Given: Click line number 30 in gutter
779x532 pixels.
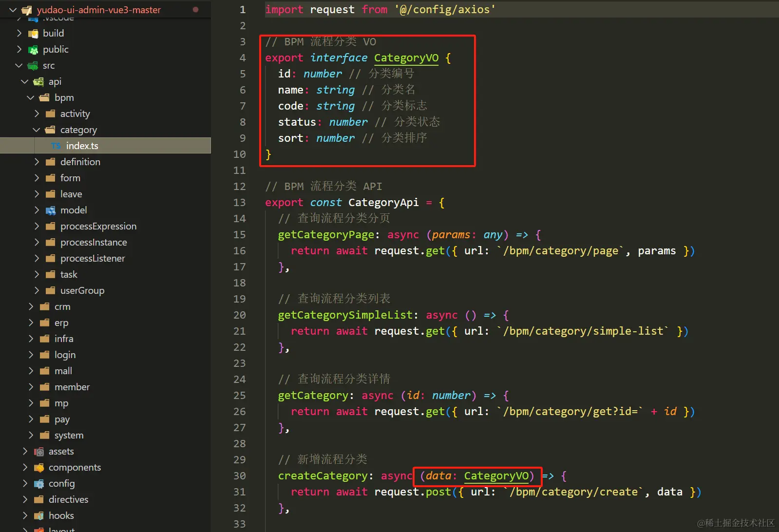Looking at the screenshot, I should tap(240, 476).
